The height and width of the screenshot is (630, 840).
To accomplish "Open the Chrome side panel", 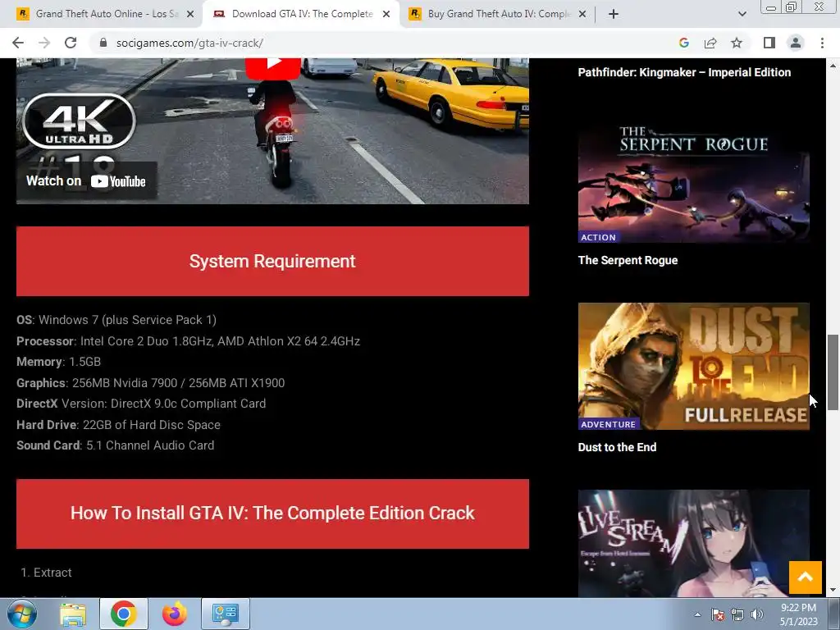I will click(769, 43).
